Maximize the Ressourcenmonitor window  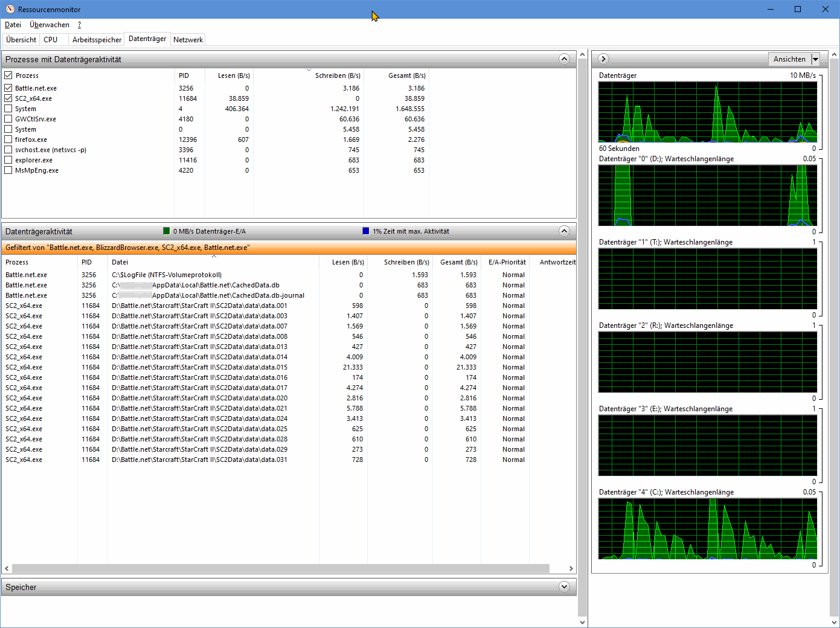click(798, 9)
